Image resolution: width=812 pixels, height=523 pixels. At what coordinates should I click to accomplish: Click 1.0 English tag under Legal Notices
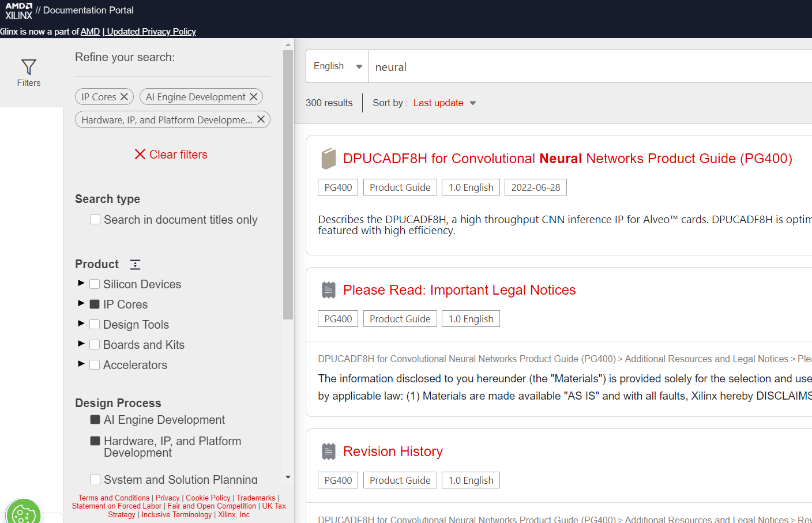click(471, 319)
